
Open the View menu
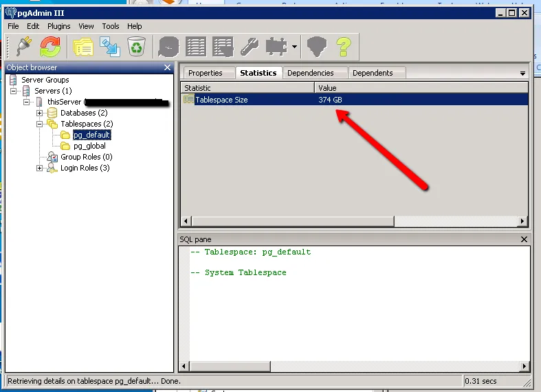click(86, 26)
